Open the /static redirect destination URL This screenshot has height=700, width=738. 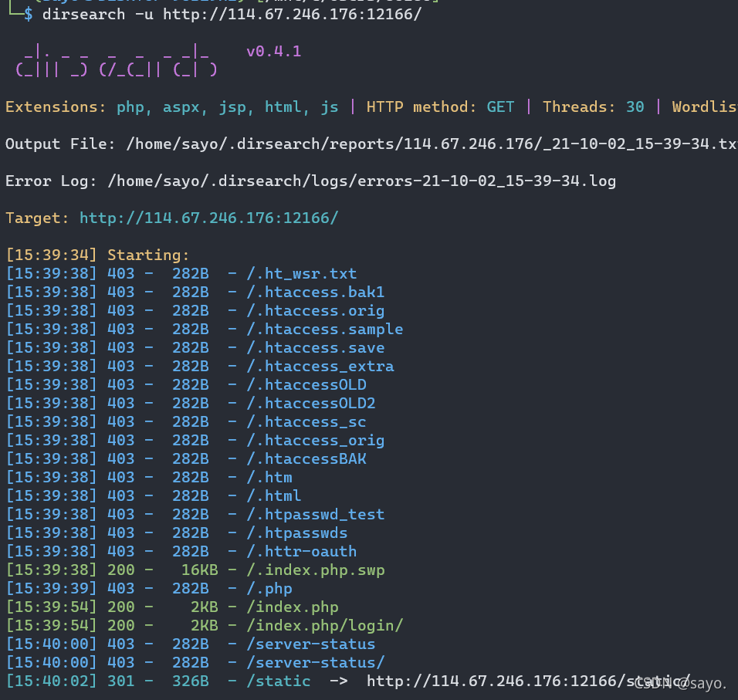point(529,681)
